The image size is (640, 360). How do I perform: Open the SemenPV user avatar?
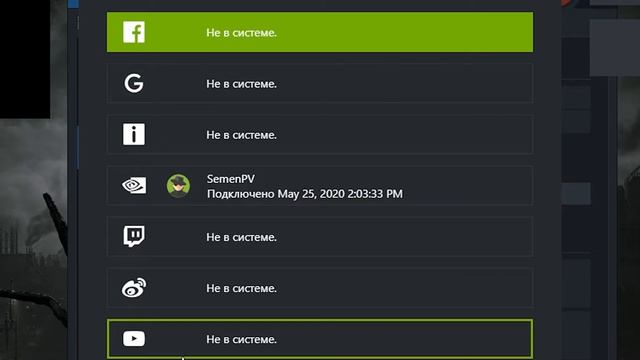click(x=178, y=186)
